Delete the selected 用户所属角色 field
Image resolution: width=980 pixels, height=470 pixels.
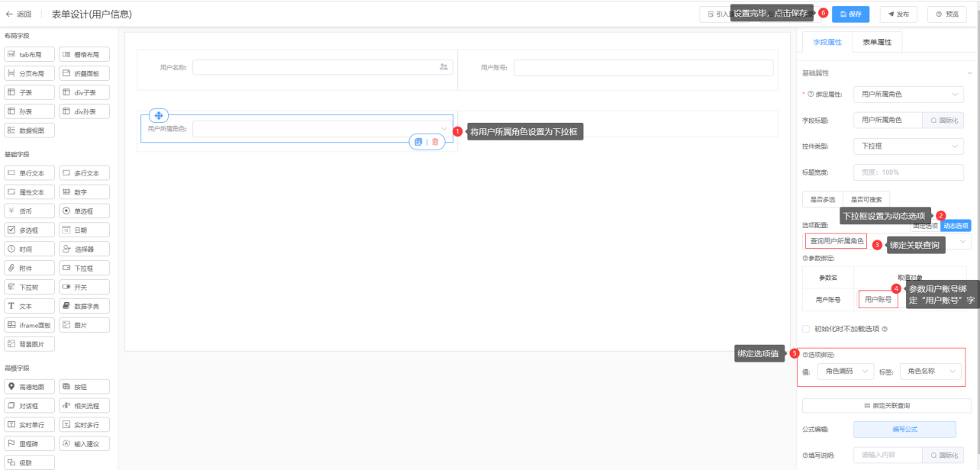pos(435,142)
